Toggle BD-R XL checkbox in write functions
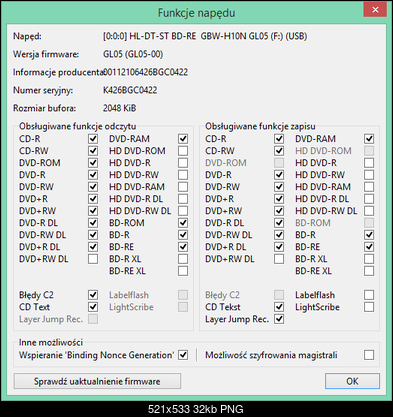 click(369, 259)
